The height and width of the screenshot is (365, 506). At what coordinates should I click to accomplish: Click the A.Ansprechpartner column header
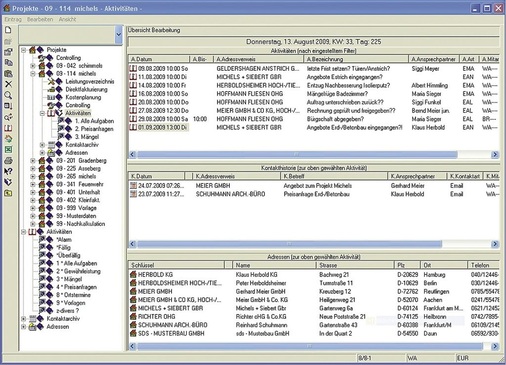(x=434, y=59)
